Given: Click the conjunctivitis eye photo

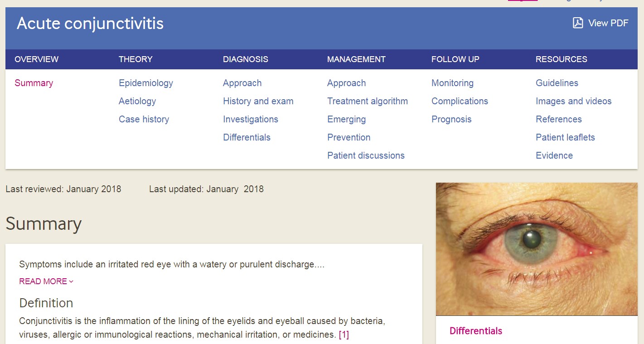Looking at the screenshot, I should click(x=536, y=249).
